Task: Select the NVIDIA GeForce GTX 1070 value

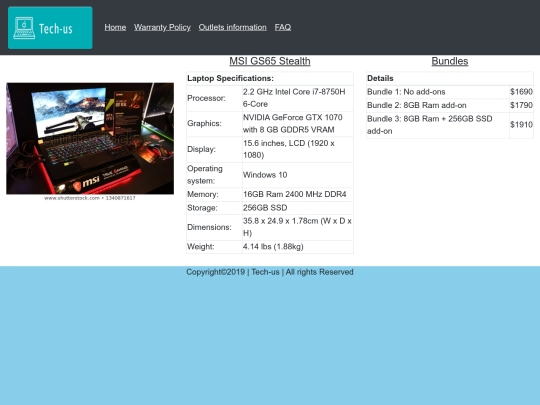Action: tap(293, 123)
